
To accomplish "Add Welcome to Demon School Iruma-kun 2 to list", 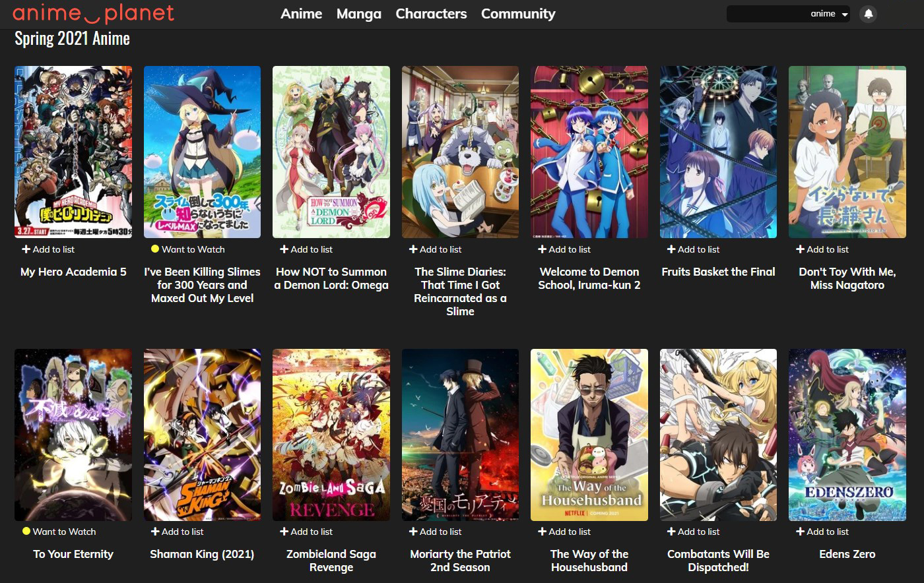I will point(564,249).
